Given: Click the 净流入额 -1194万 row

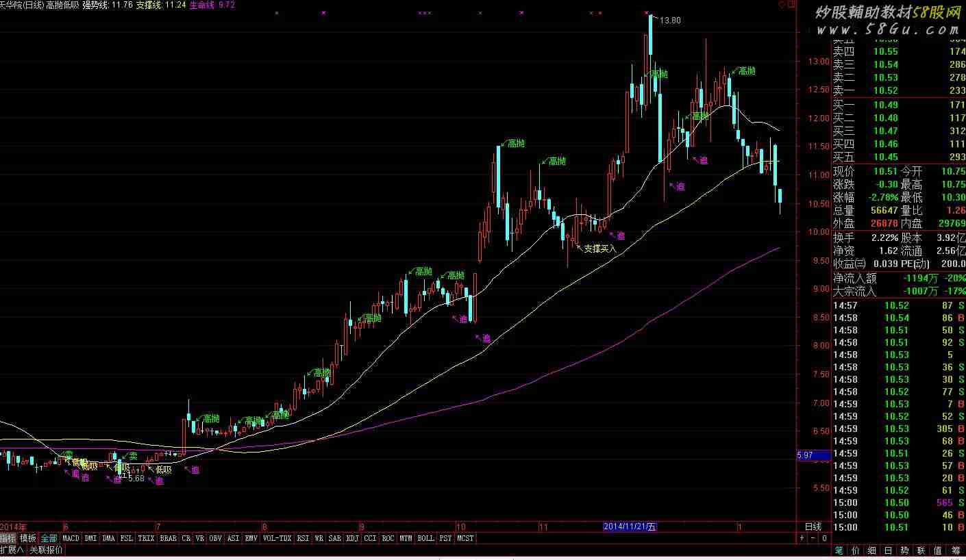Looking at the screenshot, I should coord(899,278).
